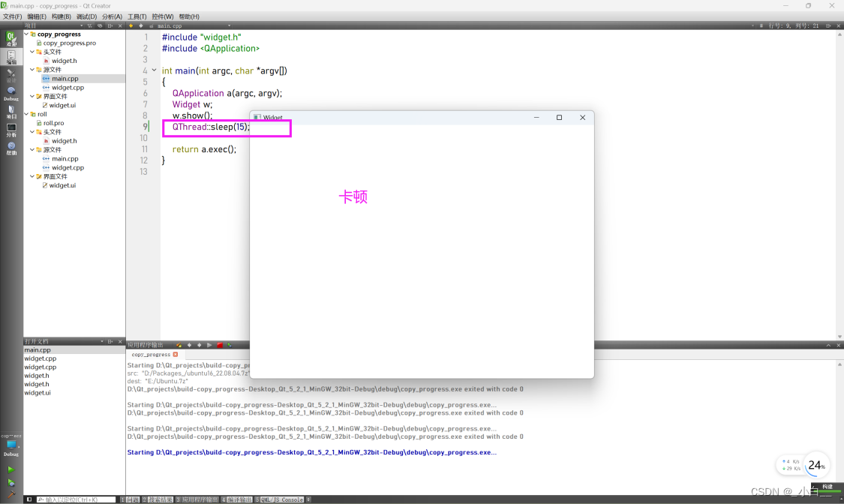Open the 分析(A) menu

(112, 16)
